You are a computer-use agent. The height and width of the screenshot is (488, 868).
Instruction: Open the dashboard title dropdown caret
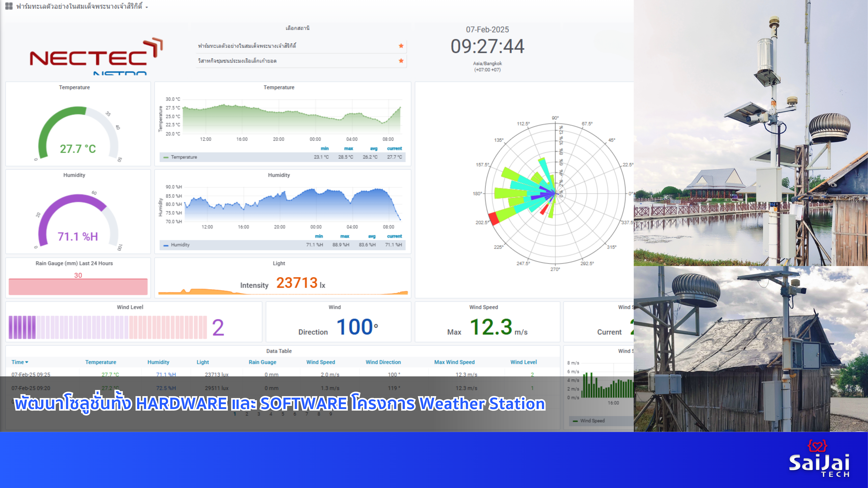pos(147,7)
